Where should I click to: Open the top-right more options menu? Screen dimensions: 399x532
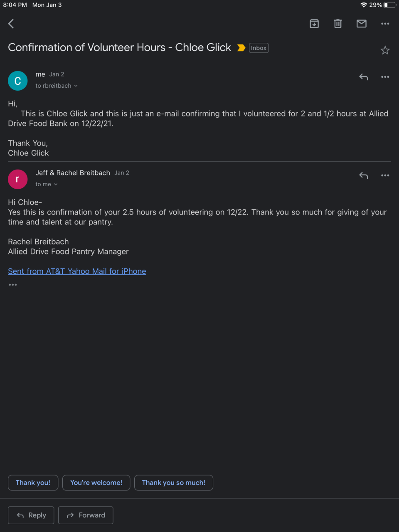385,24
